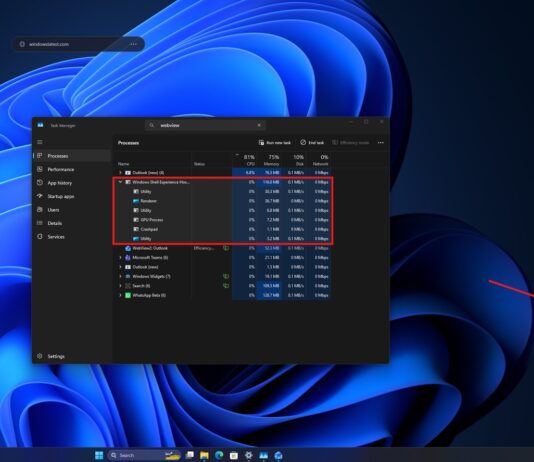534x462 pixels.
Task: Open the Windows Start menu
Action: pyautogui.click(x=99, y=455)
